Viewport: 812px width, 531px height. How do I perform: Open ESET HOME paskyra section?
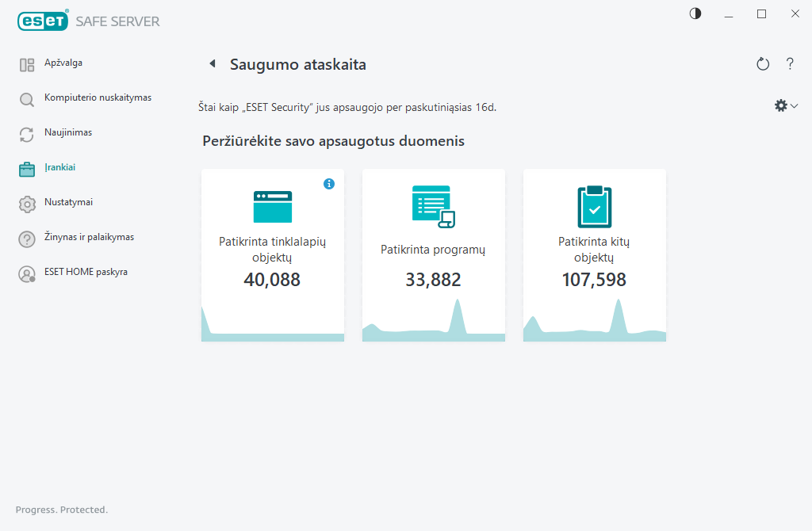click(x=86, y=272)
